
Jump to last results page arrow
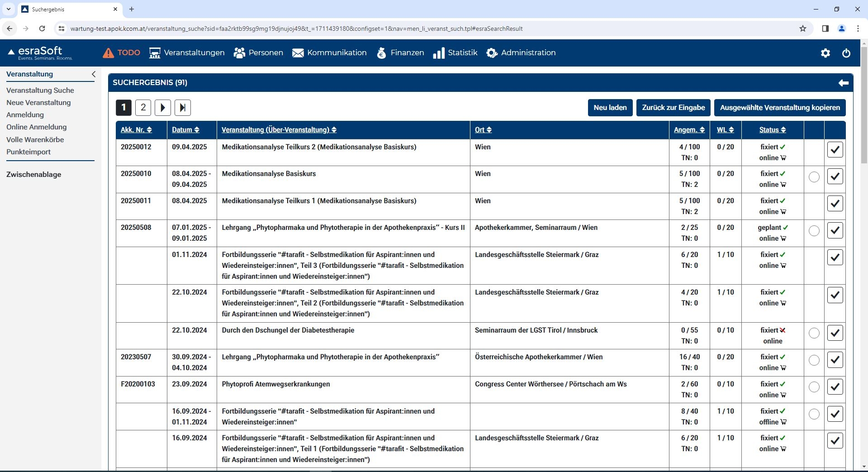[183, 108]
